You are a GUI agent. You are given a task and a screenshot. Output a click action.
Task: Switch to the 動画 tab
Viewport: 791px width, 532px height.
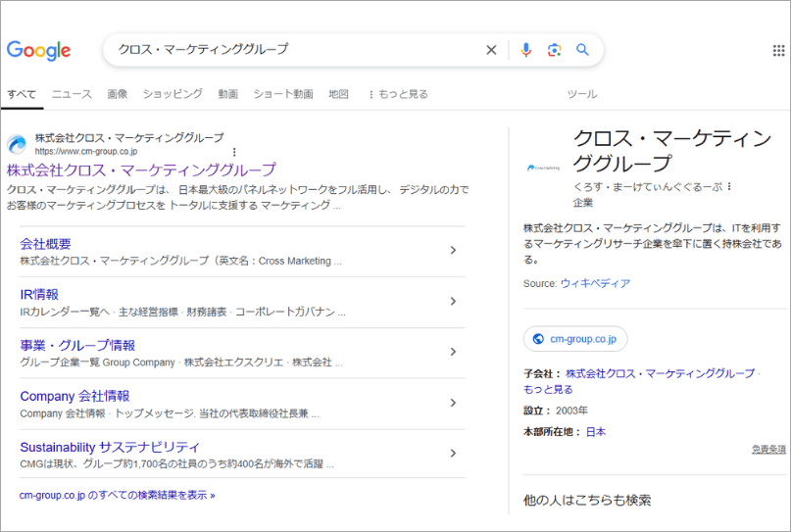click(x=228, y=94)
